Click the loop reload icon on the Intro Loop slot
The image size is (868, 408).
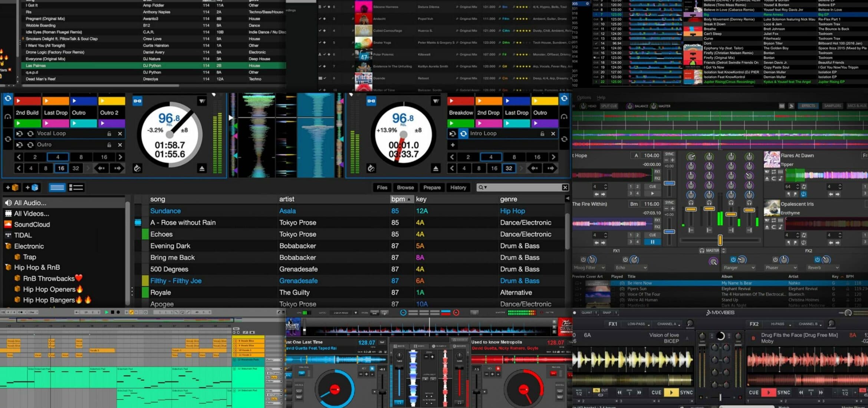[x=463, y=133]
